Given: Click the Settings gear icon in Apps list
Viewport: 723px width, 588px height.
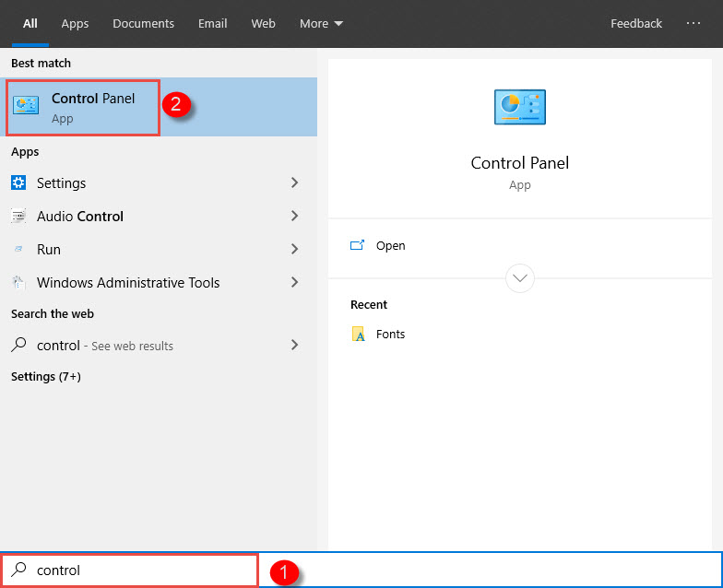Looking at the screenshot, I should [x=18, y=182].
